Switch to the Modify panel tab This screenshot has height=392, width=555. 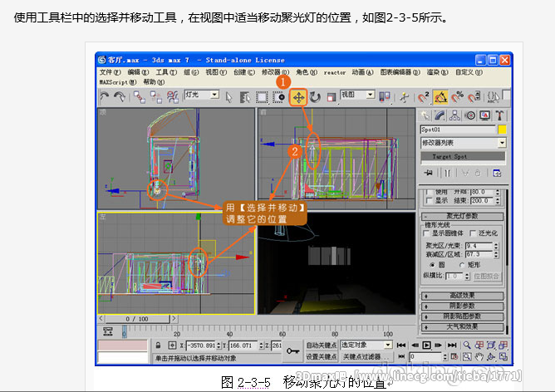[x=440, y=115]
